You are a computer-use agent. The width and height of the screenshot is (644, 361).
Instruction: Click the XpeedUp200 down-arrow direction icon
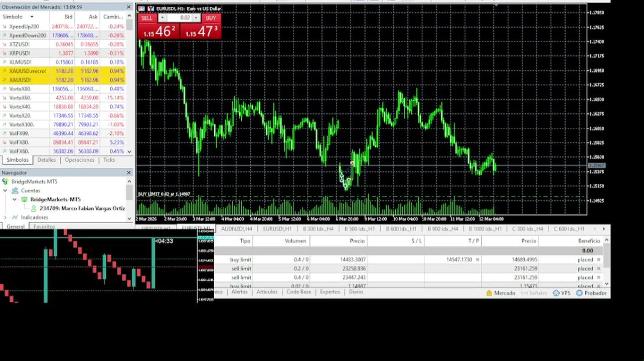pyautogui.click(x=5, y=26)
